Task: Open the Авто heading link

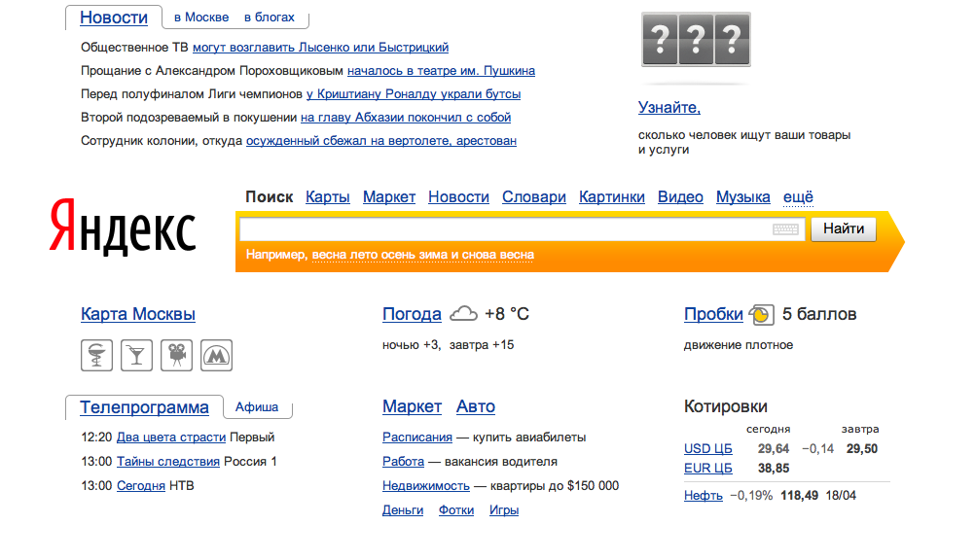Action: coord(476,406)
